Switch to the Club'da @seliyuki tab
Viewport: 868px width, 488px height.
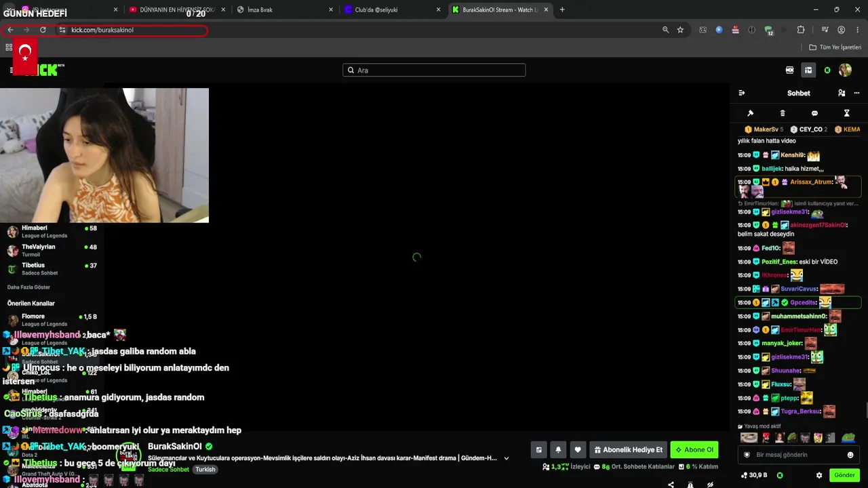(392, 9)
